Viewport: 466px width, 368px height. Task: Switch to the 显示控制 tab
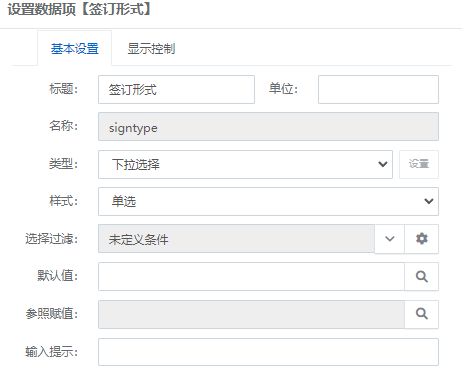click(x=151, y=49)
